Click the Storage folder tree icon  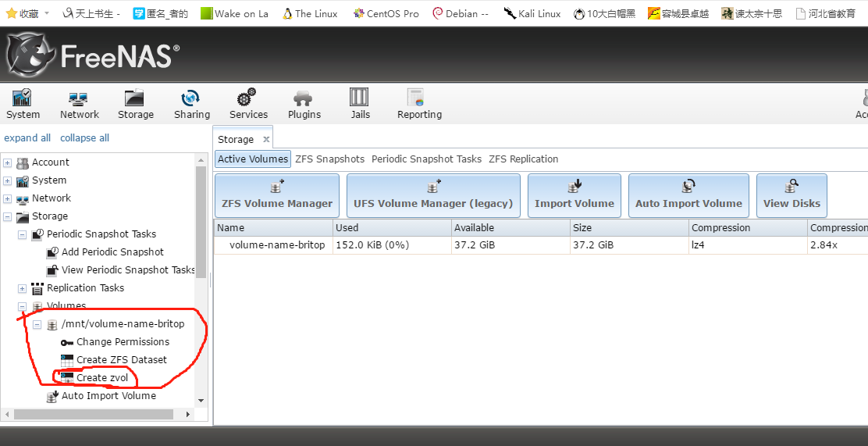point(23,216)
